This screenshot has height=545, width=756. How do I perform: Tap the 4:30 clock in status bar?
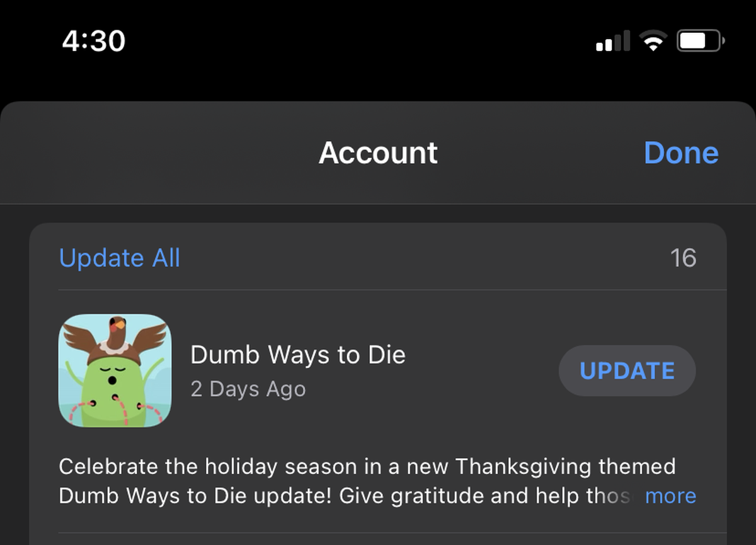tap(94, 42)
